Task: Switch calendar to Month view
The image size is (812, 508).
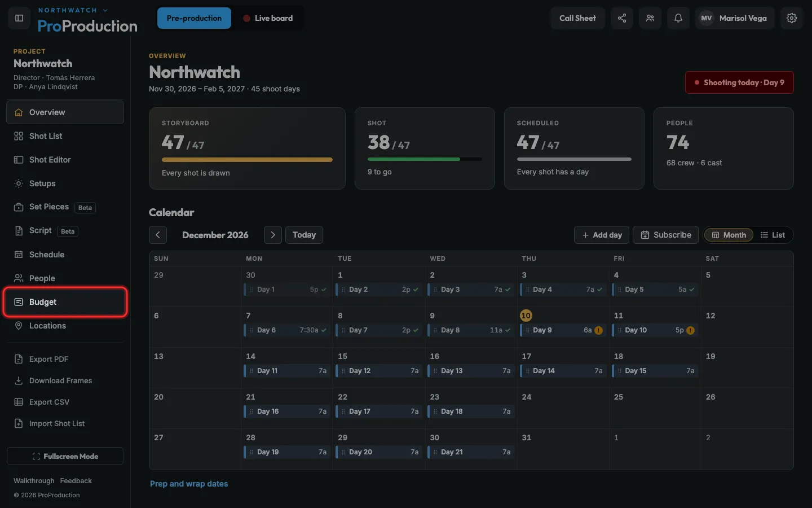Action: (729, 235)
